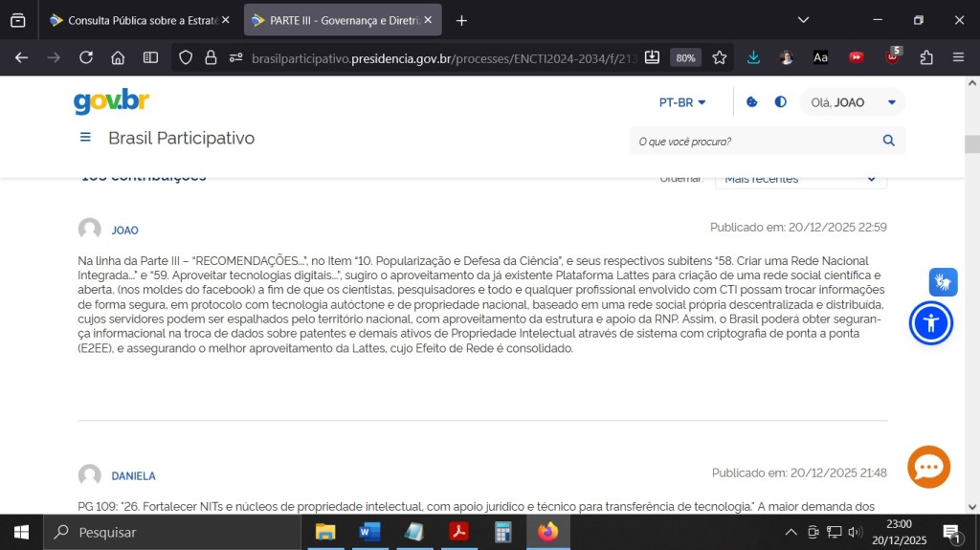Open Firefox downloads panel
The height and width of the screenshot is (550, 980).
coord(754,57)
